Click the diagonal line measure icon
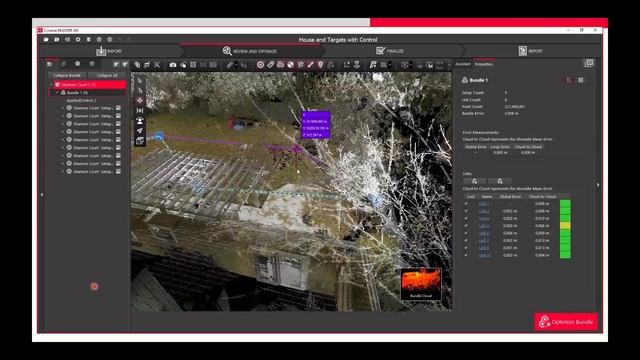This screenshot has height=360, width=640. 311,64
